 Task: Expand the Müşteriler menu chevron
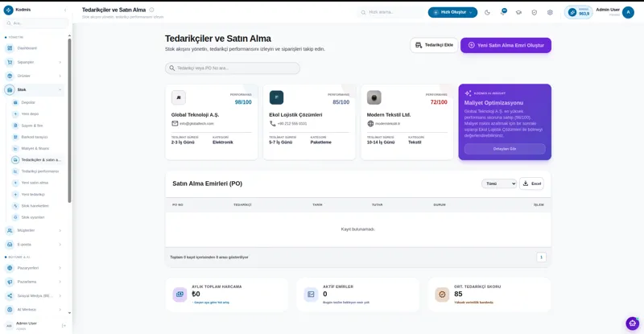click(60, 230)
